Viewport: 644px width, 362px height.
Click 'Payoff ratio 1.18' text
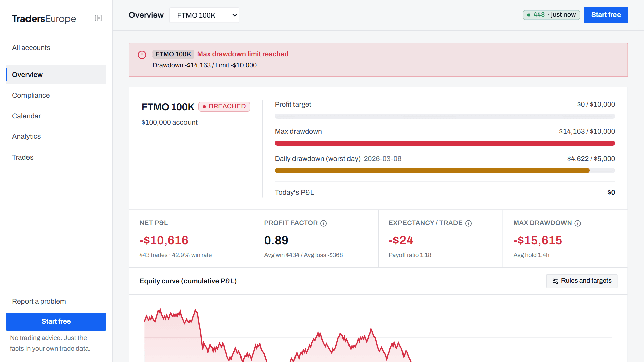410,255
